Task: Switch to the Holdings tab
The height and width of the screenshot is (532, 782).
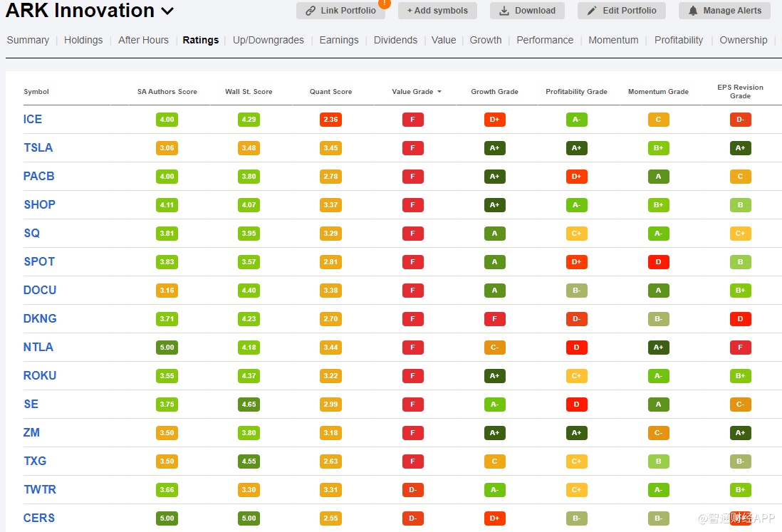Action: (83, 40)
